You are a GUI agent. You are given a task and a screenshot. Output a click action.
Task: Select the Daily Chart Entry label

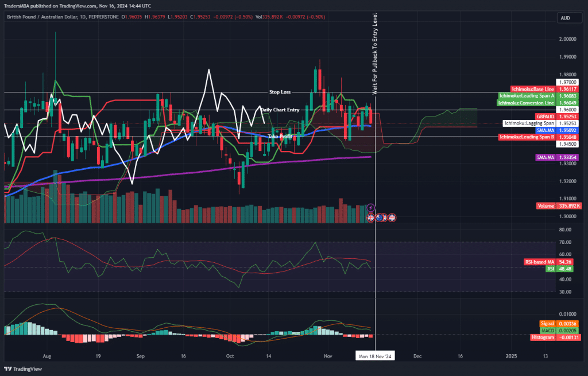(280, 110)
